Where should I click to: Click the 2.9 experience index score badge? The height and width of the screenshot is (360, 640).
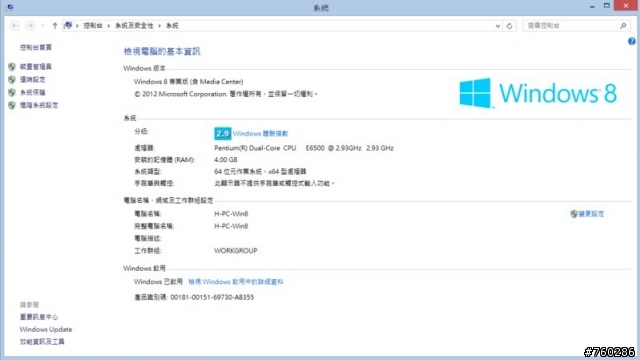[x=222, y=133]
